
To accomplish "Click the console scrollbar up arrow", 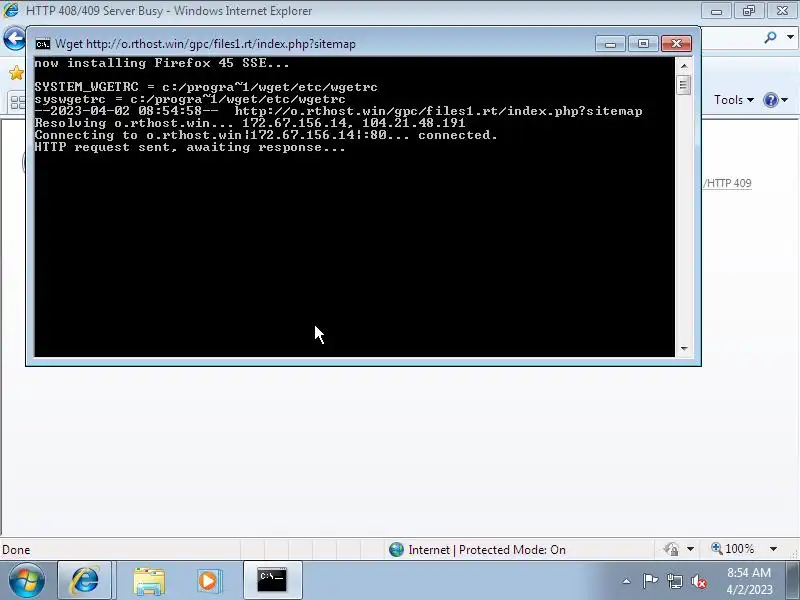I will pos(684,66).
